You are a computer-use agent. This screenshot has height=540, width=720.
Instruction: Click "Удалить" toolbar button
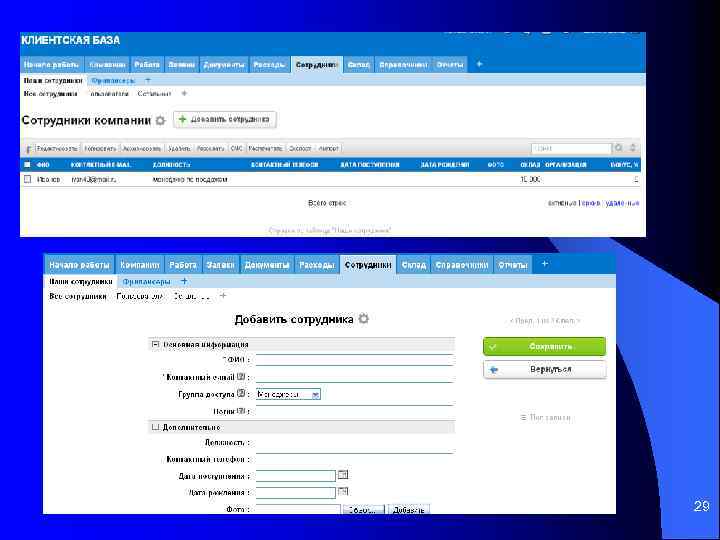179,148
